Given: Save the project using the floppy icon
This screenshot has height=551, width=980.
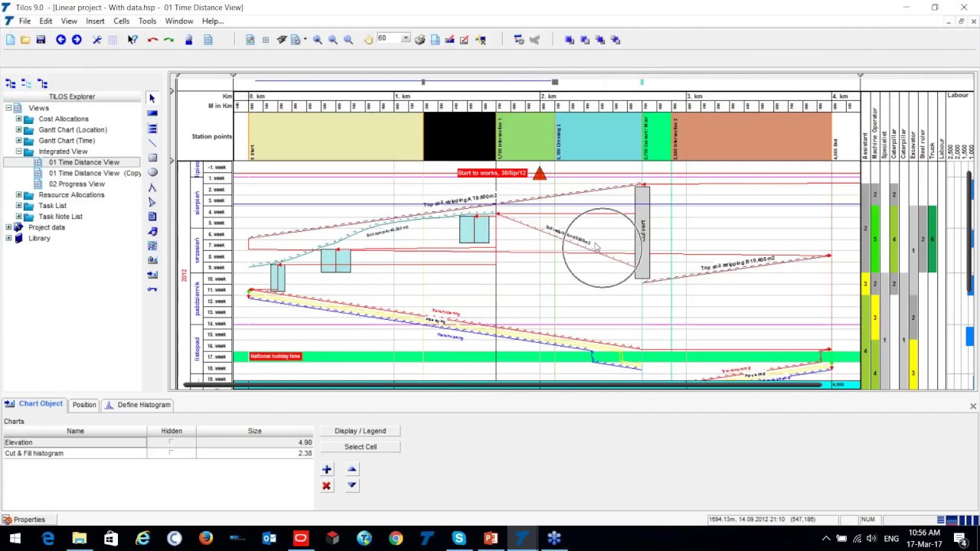Looking at the screenshot, I should 41,40.
